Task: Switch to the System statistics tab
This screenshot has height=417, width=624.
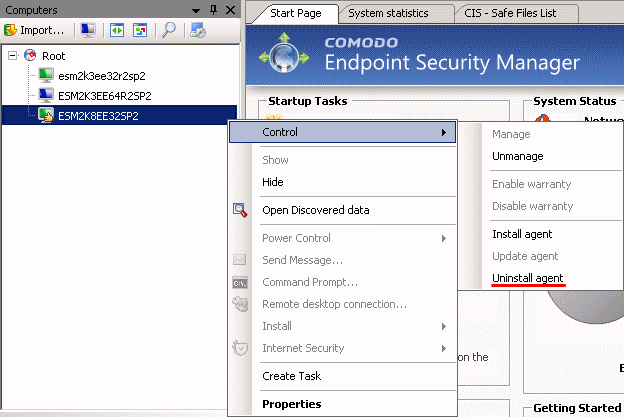Action: pyautogui.click(x=388, y=13)
